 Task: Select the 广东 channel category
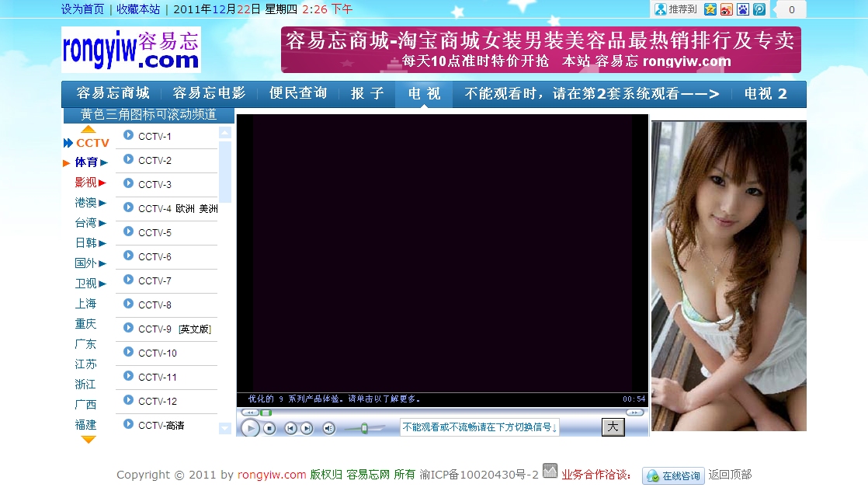(86, 344)
